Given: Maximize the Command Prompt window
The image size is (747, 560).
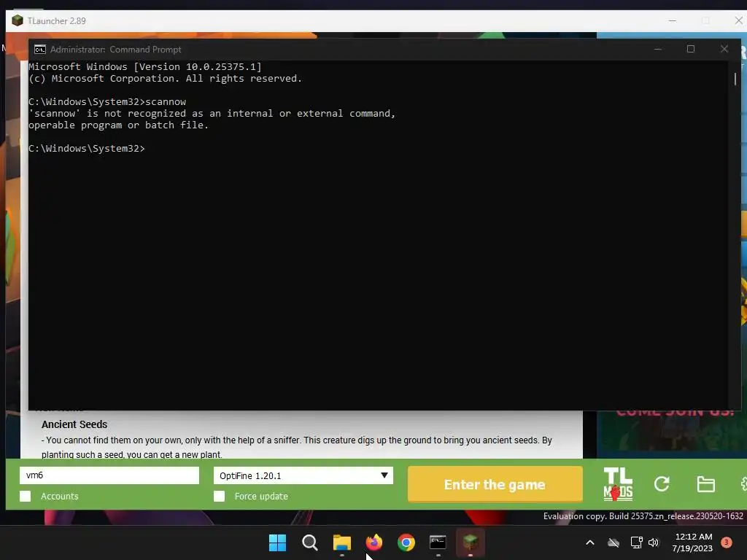Looking at the screenshot, I should 690,49.
